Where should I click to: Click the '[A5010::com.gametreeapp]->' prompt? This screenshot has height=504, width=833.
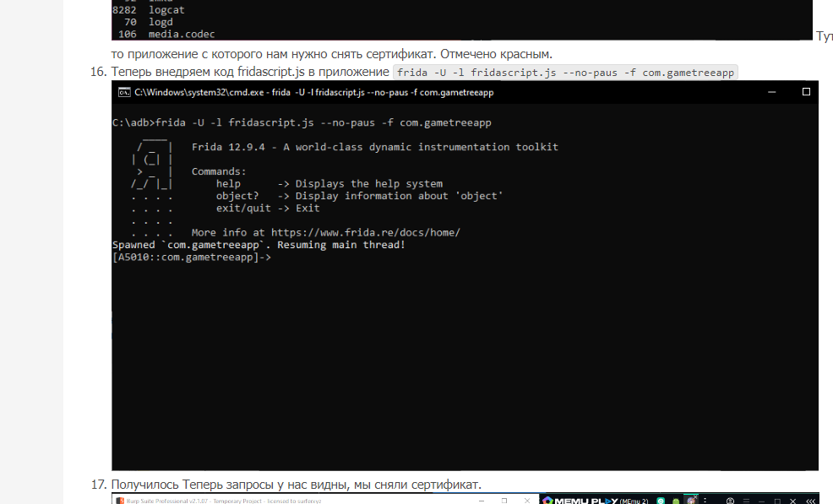(x=192, y=257)
